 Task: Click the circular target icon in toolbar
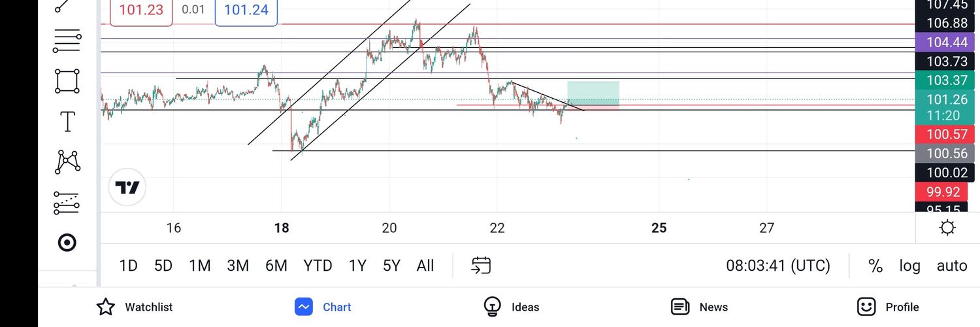[67, 243]
